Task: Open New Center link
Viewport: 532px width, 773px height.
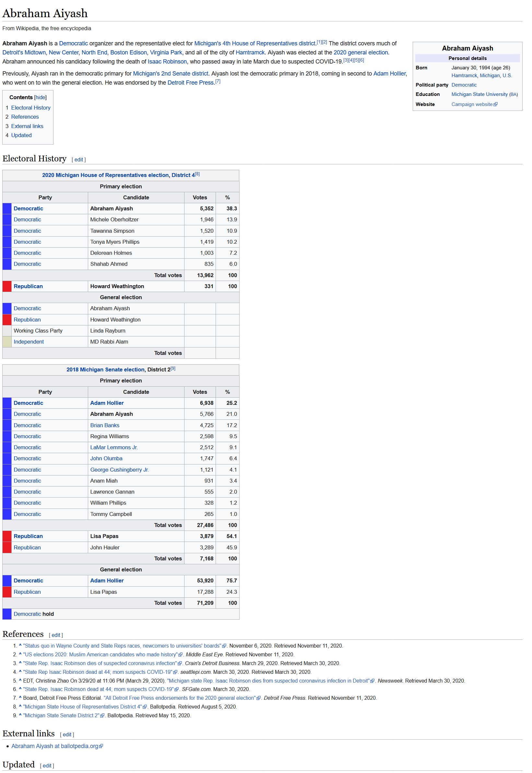Action: 64,53
